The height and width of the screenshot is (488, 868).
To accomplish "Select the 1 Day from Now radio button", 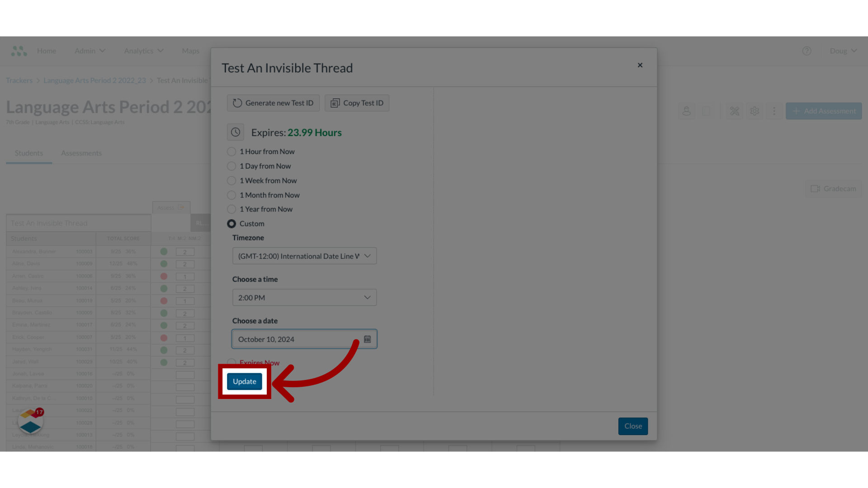I will (231, 166).
